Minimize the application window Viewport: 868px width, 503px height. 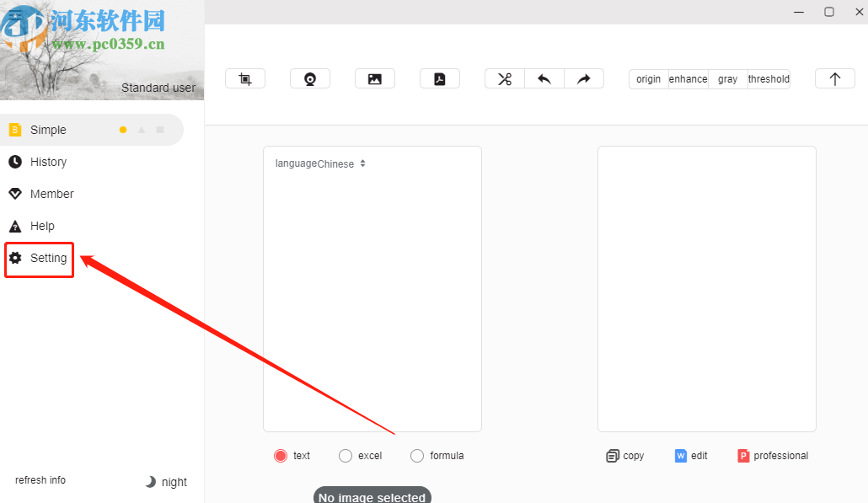799,12
